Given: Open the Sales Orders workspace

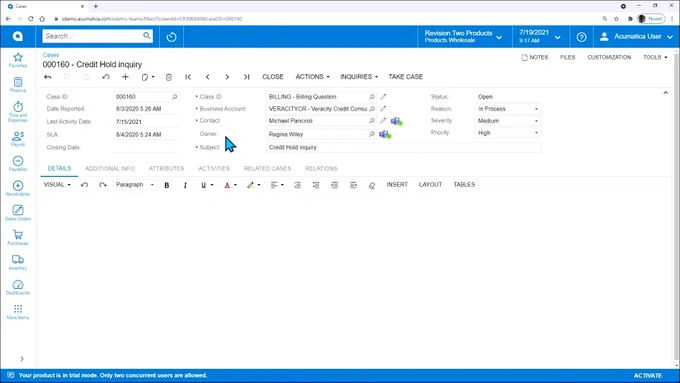Looking at the screenshot, I should point(18,213).
